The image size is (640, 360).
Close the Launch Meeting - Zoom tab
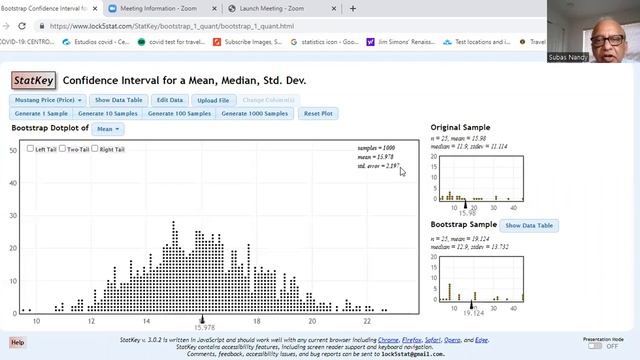coord(333,8)
